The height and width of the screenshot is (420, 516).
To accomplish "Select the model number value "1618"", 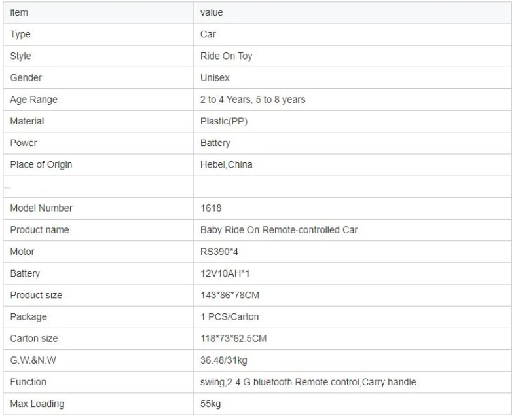I will click(x=211, y=208).
